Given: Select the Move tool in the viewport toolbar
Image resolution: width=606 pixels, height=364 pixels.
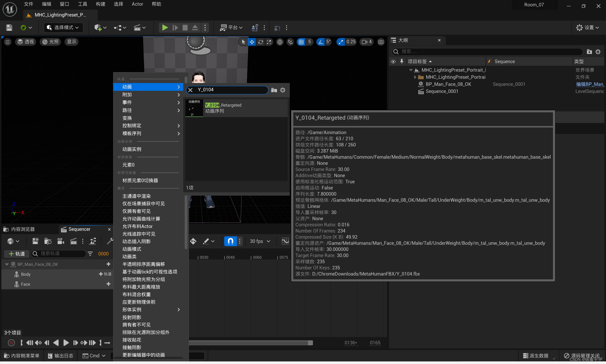Looking at the screenshot, I should [252, 42].
